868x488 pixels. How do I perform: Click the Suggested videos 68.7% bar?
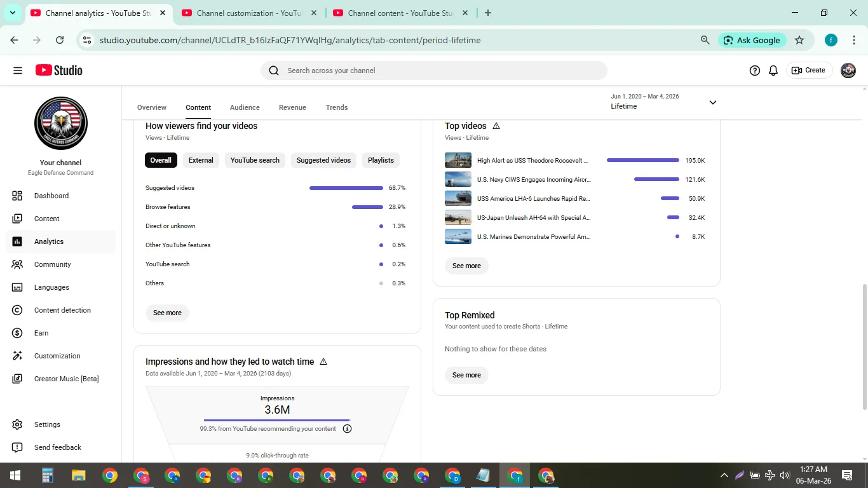pos(346,188)
